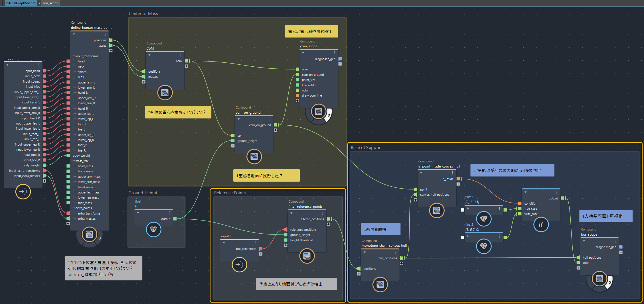Image resolution: width=644 pixels, height=304 pixels.
Task: Click the if node icon
Action: 541,225
